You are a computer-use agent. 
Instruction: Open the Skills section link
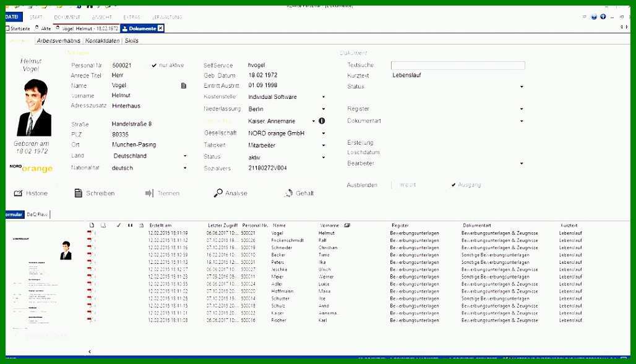(132, 41)
